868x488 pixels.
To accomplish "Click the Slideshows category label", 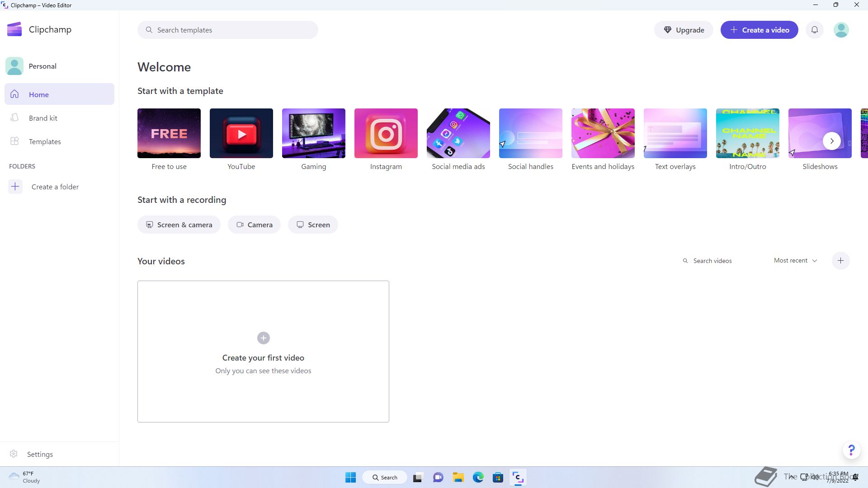I will tap(820, 166).
